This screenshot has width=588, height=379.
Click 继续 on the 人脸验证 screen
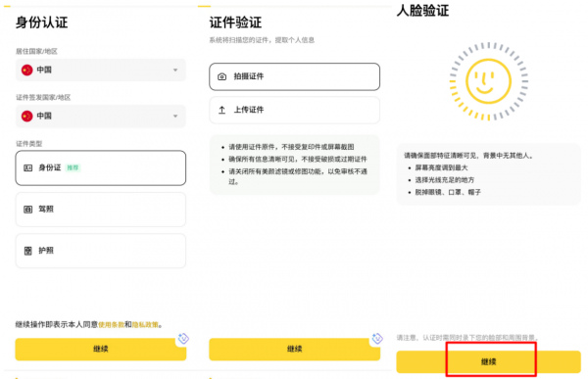point(488,361)
